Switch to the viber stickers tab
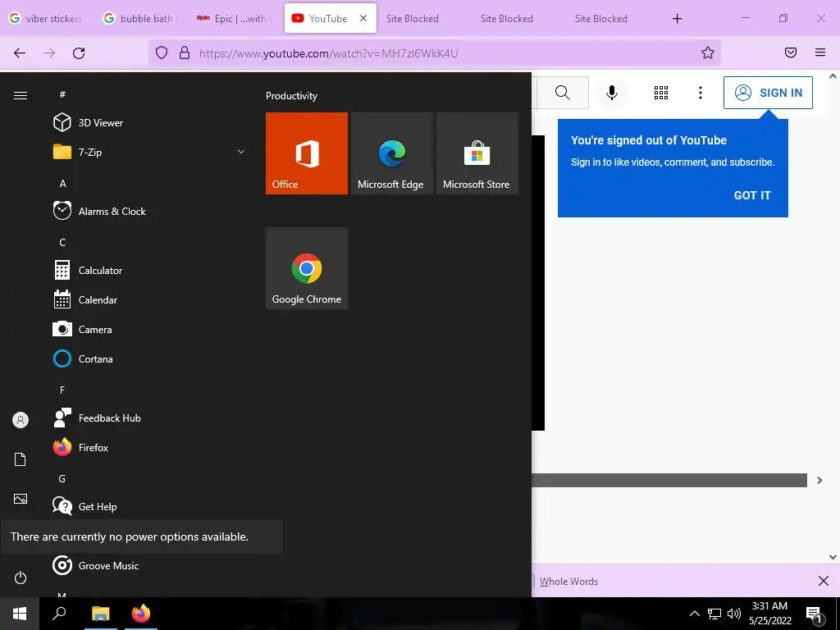This screenshot has height=630, width=840. 46,18
